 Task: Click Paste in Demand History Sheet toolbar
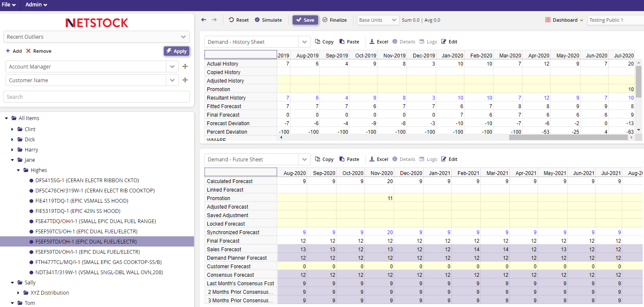[349, 42]
